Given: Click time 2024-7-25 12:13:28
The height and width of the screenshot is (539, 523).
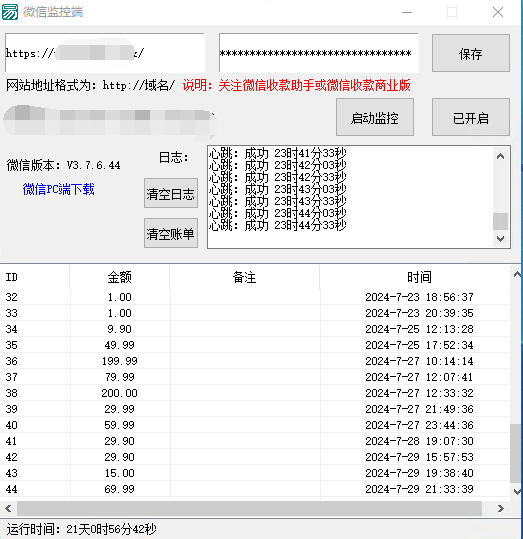Looking at the screenshot, I should (419, 329).
